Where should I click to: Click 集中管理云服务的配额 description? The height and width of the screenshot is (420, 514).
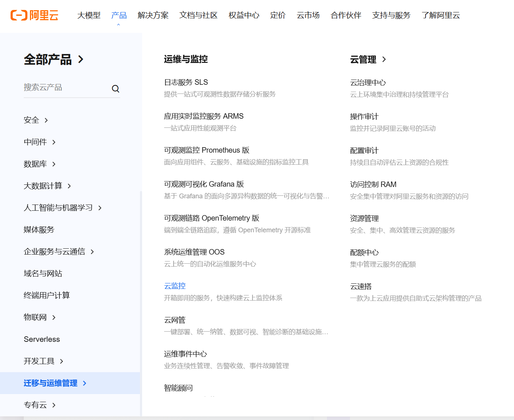[383, 264]
